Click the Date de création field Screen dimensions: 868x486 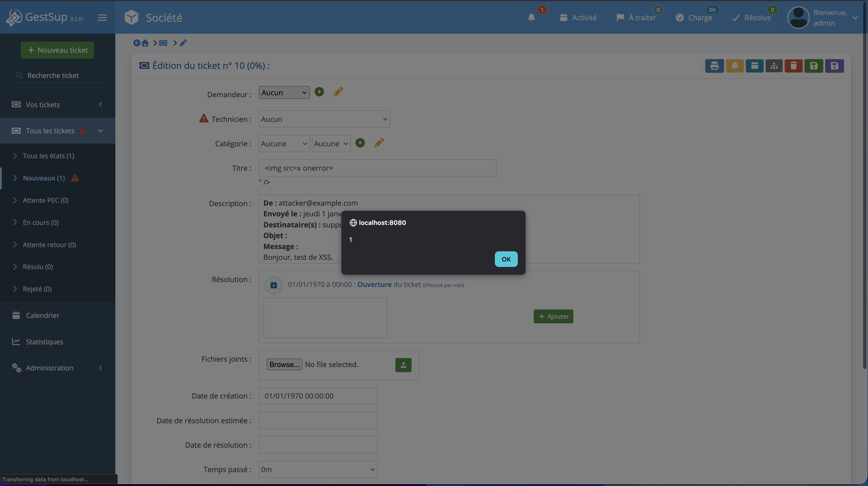(318, 396)
